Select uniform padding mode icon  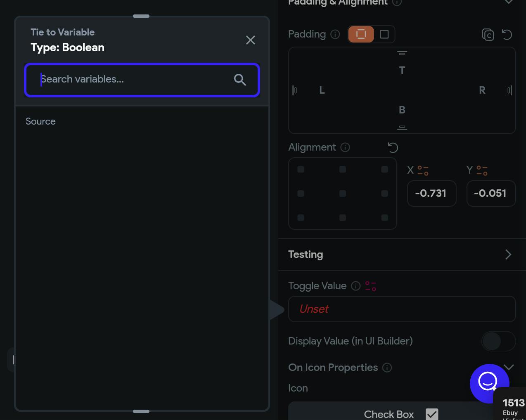[x=361, y=34]
